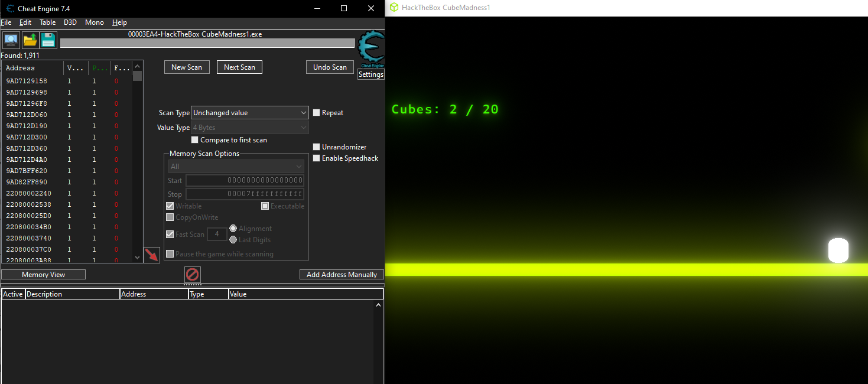Open the Help menu
Screen dimensions: 868x384
click(x=119, y=22)
